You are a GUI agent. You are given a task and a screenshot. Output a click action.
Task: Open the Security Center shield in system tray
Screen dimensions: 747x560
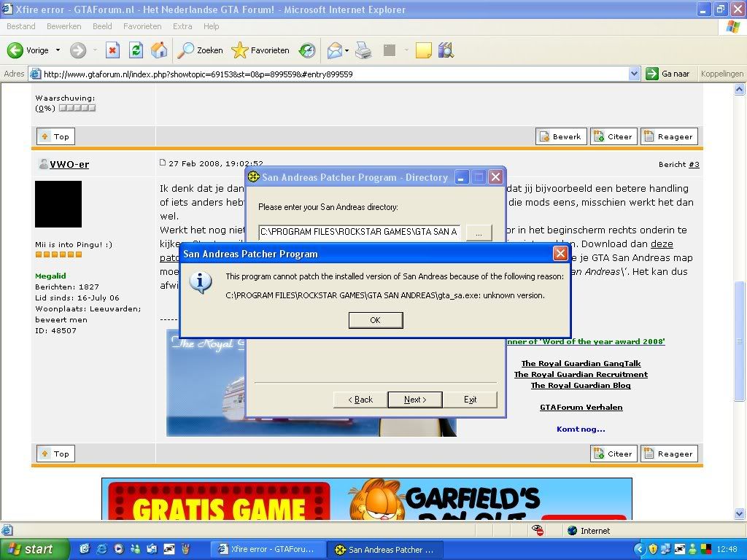point(653,549)
